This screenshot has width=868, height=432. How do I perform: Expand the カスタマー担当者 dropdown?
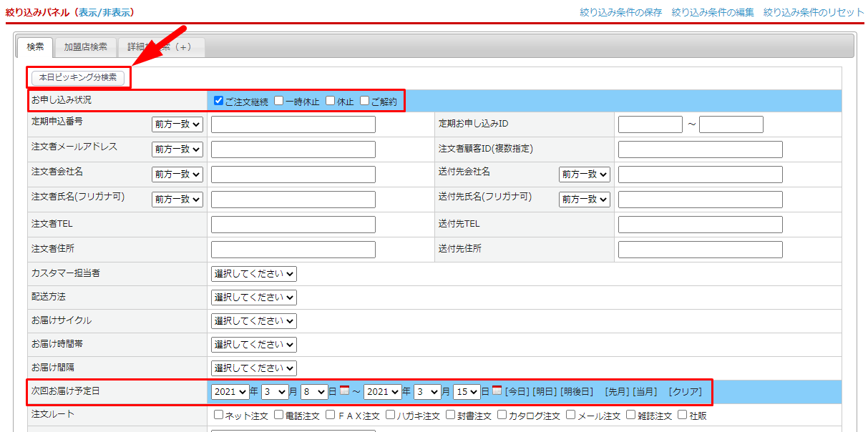pos(253,274)
